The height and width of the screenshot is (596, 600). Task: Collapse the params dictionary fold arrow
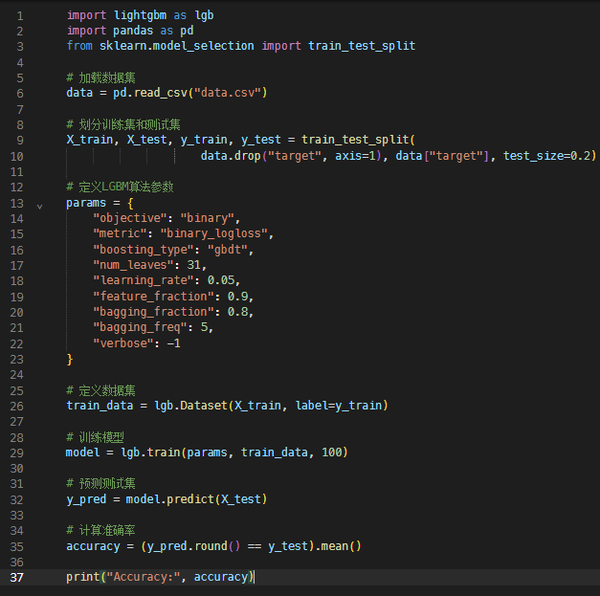coord(40,204)
